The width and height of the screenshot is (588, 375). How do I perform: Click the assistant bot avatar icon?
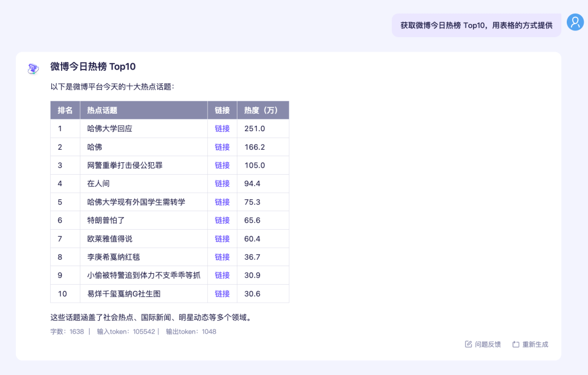33,68
